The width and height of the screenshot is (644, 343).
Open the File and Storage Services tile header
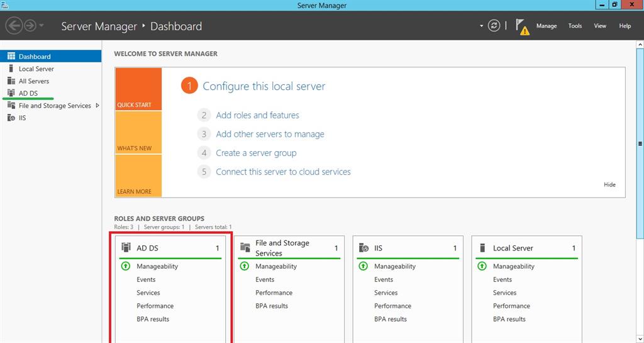(x=289, y=248)
